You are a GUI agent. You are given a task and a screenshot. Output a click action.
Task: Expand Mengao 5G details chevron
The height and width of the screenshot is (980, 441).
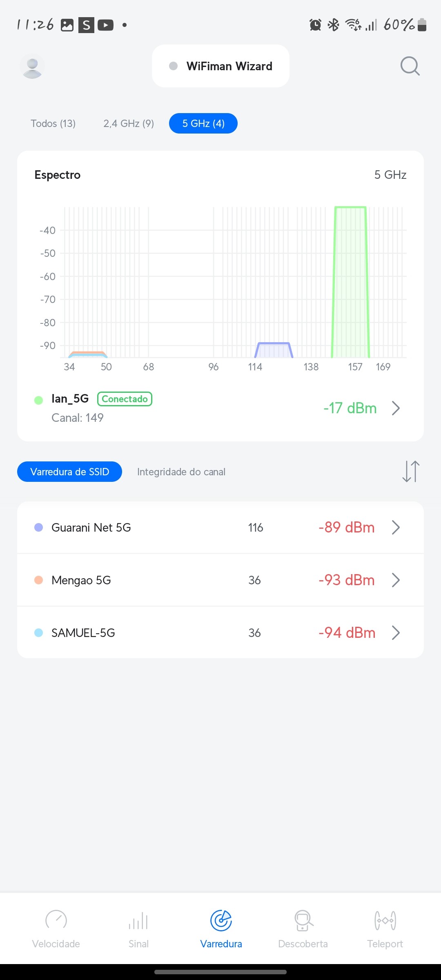pyautogui.click(x=395, y=580)
